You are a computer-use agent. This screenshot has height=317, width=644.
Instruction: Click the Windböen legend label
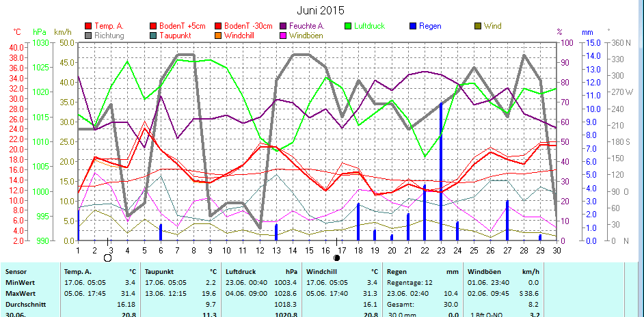[x=306, y=36]
